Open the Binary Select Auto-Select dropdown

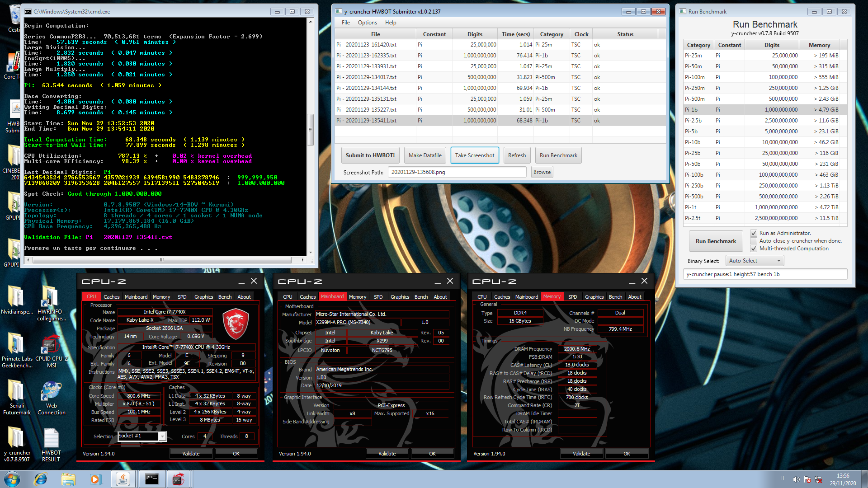755,261
